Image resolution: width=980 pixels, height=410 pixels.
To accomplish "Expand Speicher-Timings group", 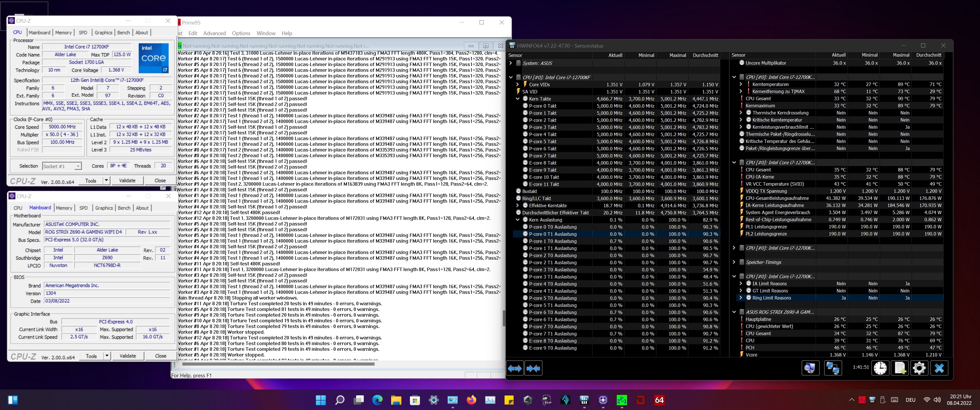I will [734, 262].
